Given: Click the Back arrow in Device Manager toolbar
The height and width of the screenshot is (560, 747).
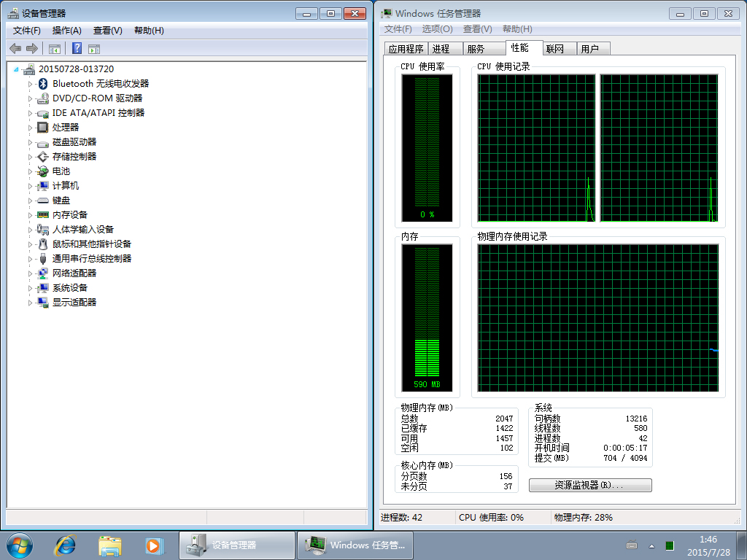Looking at the screenshot, I should (15, 49).
